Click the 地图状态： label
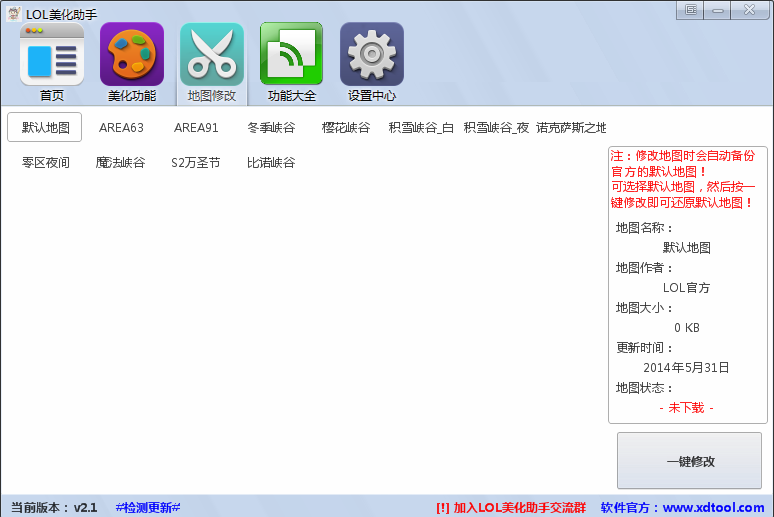This screenshot has height=517, width=774. 644,388
